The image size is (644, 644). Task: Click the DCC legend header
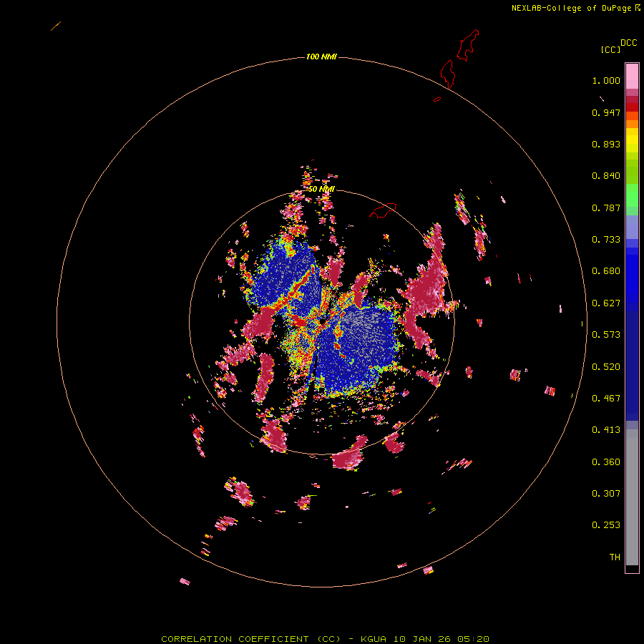[628, 43]
